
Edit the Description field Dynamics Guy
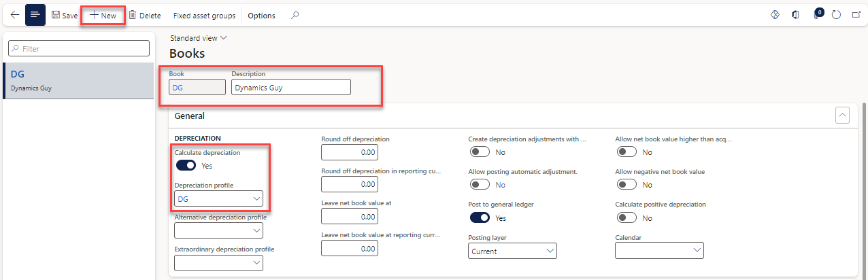(291, 87)
